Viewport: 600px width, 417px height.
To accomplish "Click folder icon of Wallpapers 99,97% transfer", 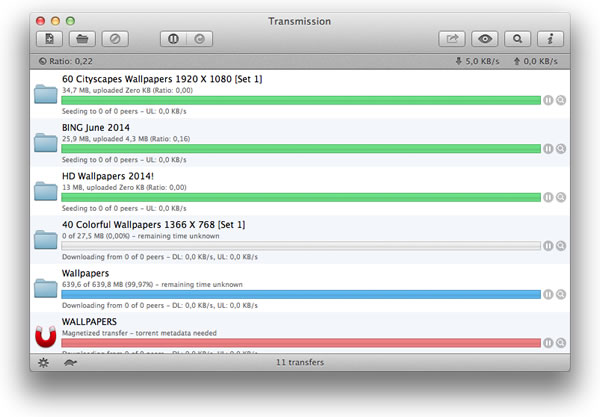I will (46, 288).
